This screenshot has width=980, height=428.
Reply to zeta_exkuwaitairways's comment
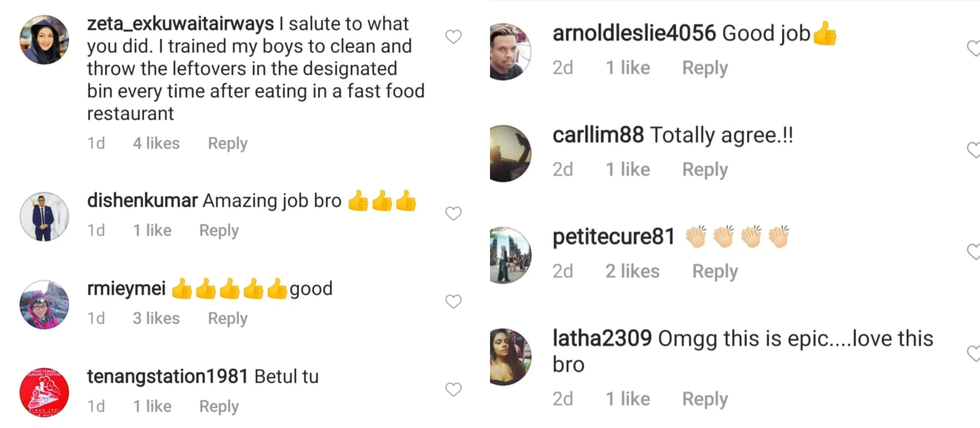(x=227, y=144)
